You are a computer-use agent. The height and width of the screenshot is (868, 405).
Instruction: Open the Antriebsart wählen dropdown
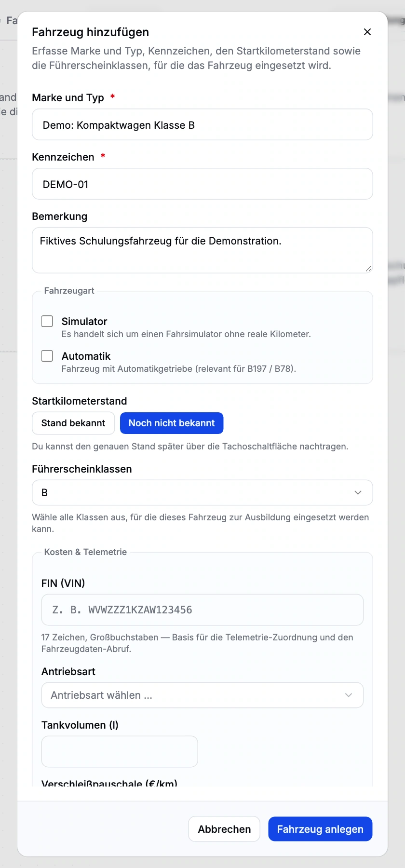click(202, 695)
